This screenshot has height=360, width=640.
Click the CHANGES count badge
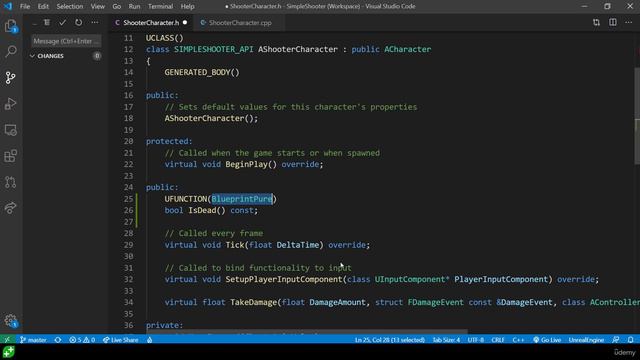(x=97, y=56)
